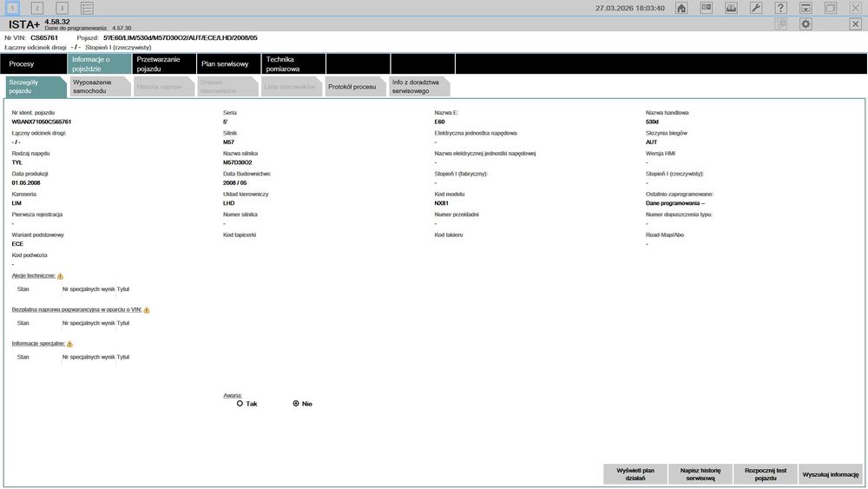Click the base variant value ECE
Screen dimensions: 868x489
pyautogui.click(x=17, y=244)
